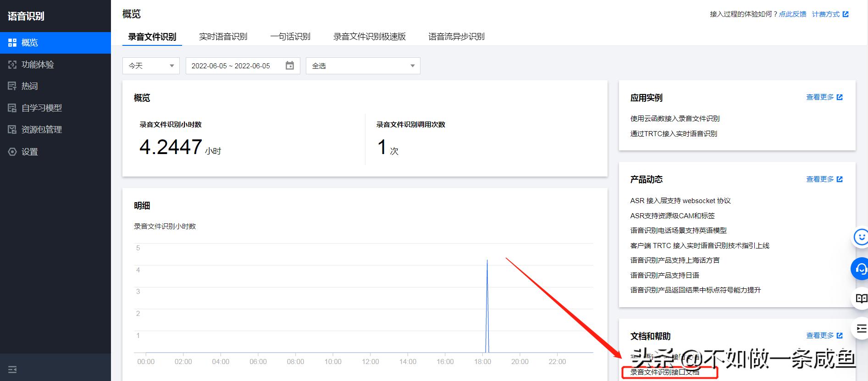The height and width of the screenshot is (381, 868).
Task: Open 使用云函数接入录音文件识别 link
Action: tap(675, 118)
